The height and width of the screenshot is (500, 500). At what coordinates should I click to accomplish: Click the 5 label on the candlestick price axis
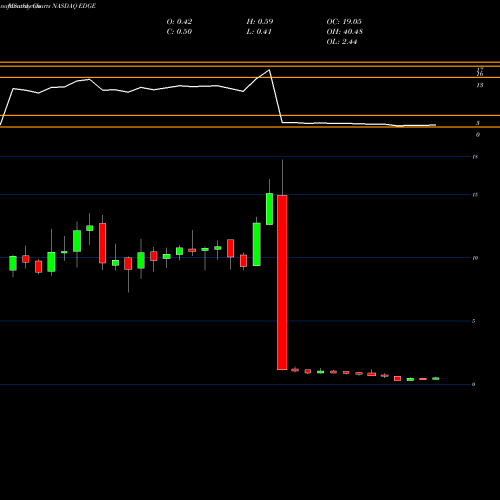pos(473,321)
